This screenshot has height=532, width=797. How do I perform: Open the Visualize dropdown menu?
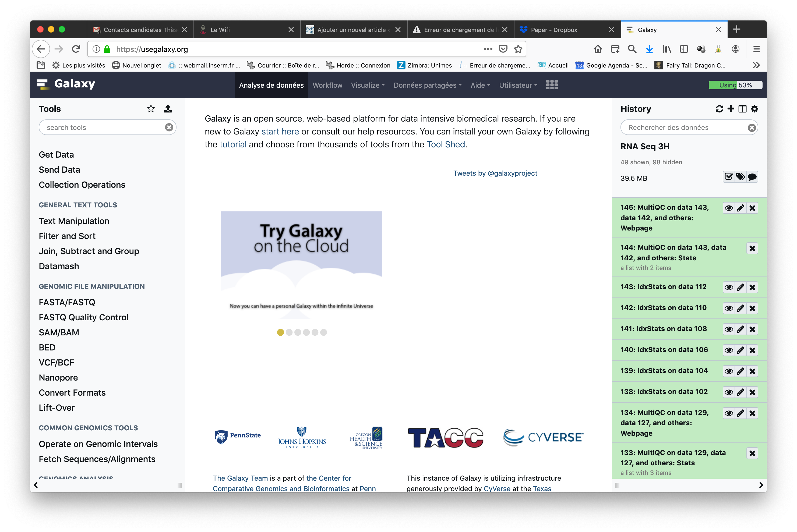(368, 85)
